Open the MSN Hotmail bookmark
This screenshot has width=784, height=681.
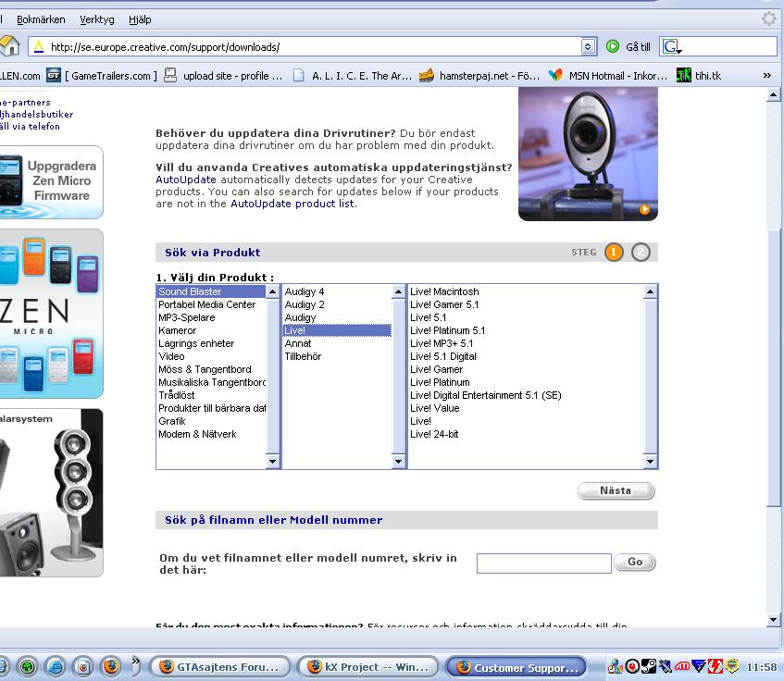[608, 76]
